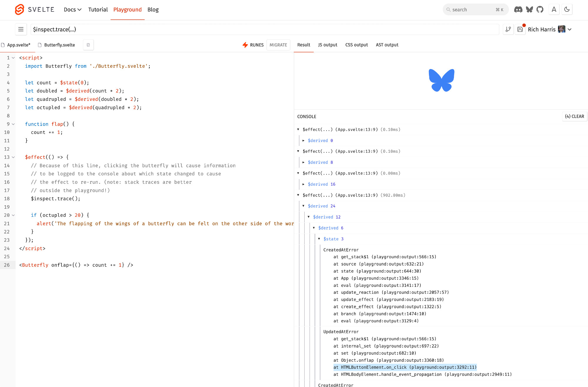This screenshot has height=387, width=588.
Task: Click the CONSOLE heading
Action: [x=307, y=117]
